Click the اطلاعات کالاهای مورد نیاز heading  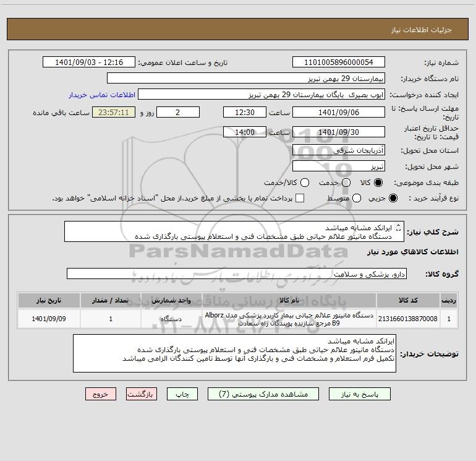(x=412, y=252)
